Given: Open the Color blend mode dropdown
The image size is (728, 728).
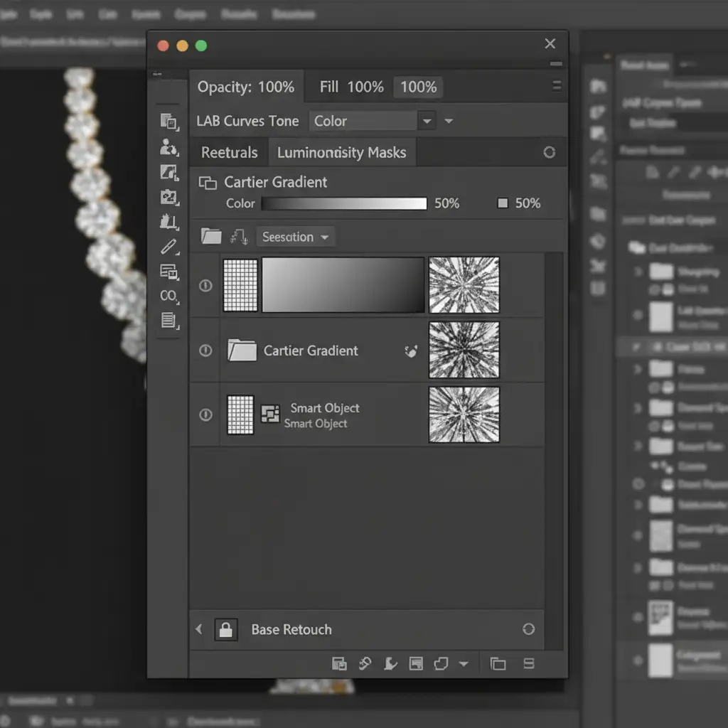Looking at the screenshot, I should pyautogui.click(x=427, y=122).
